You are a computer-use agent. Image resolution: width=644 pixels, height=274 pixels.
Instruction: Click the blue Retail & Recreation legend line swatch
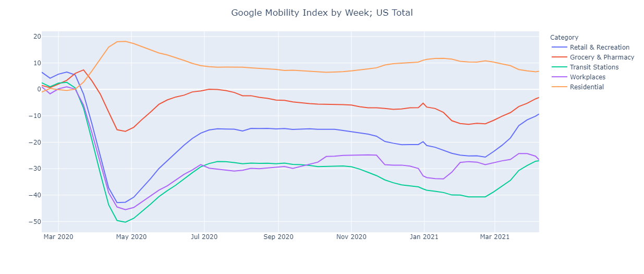pyautogui.click(x=558, y=47)
